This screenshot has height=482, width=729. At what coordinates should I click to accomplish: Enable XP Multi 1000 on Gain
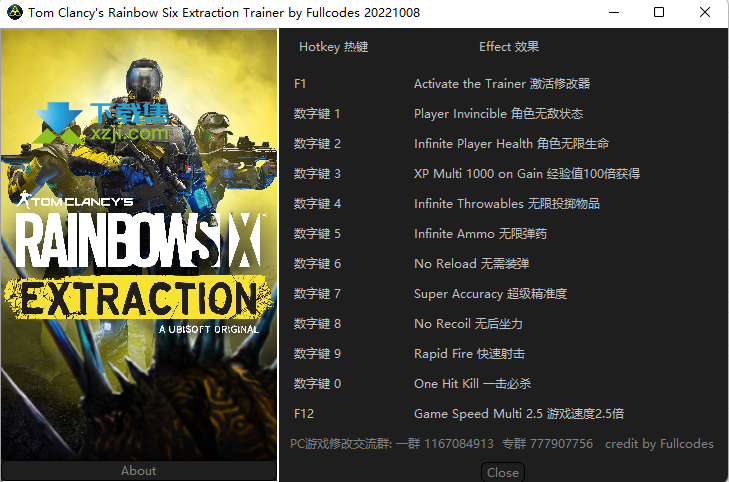point(527,174)
